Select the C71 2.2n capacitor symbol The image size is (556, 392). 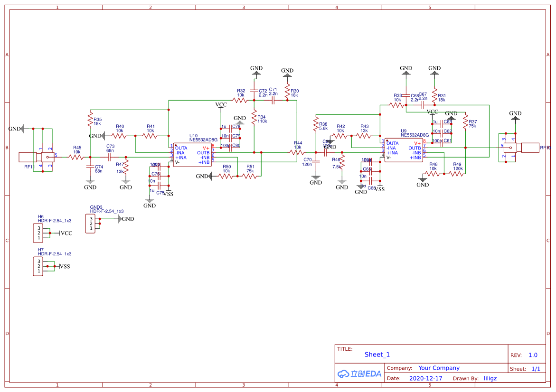(x=273, y=100)
